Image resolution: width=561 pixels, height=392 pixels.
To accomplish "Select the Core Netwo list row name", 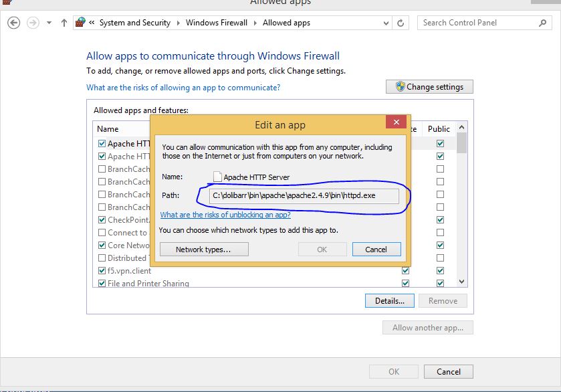I will coord(128,246).
